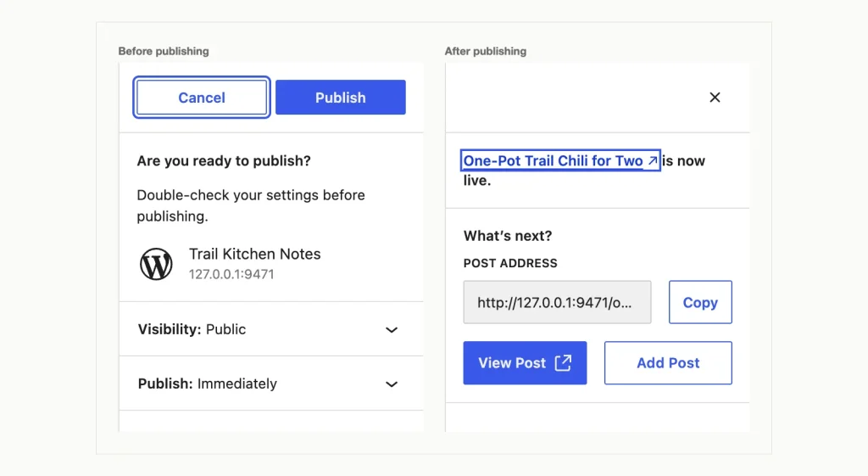The image size is (868, 476).
Task: Click the Trail Kitchen Notes site title
Action: (x=254, y=254)
